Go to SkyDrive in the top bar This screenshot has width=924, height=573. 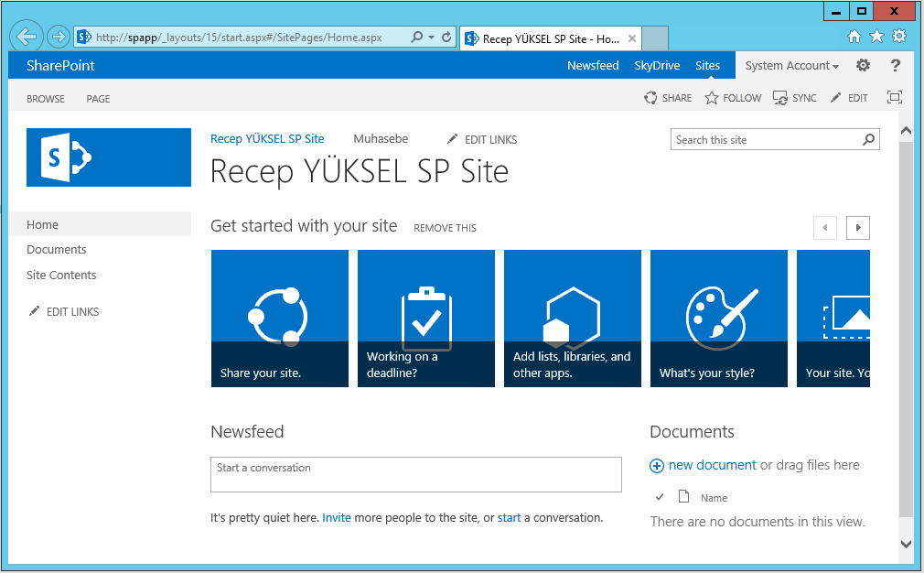pos(657,65)
